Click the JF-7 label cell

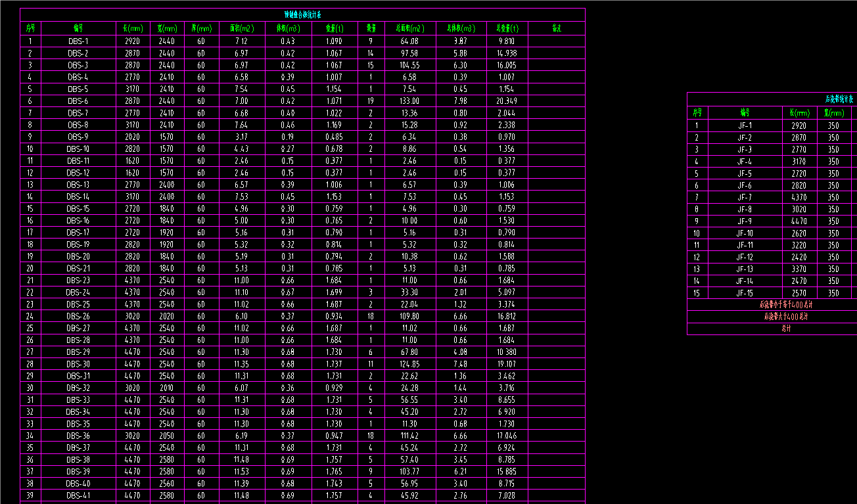pyautogui.click(x=745, y=197)
